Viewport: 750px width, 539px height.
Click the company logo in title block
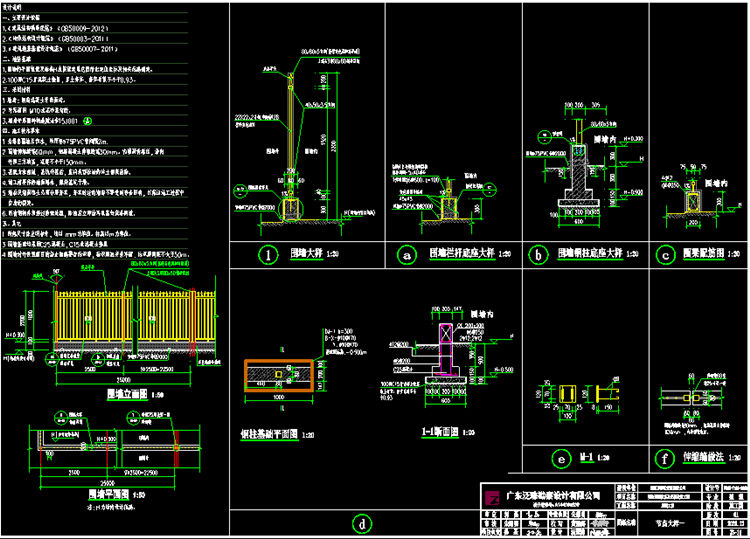pos(490,496)
